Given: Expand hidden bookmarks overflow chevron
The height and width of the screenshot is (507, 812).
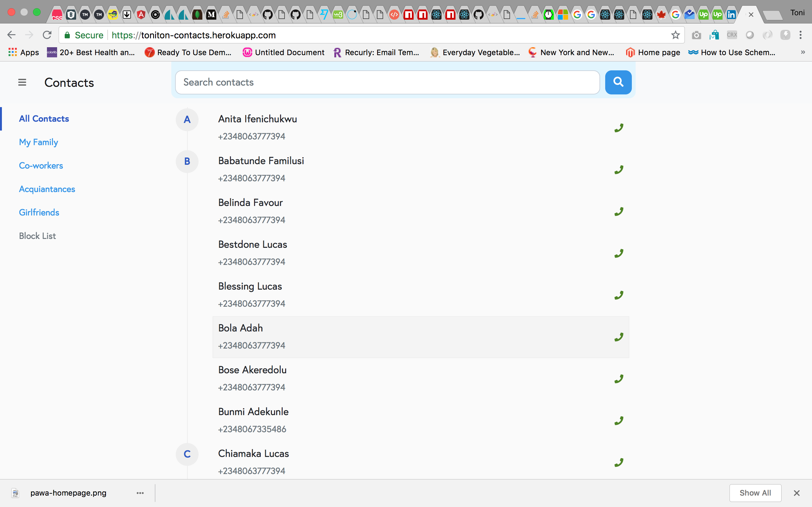Looking at the screenshot, I should [802, 52].
